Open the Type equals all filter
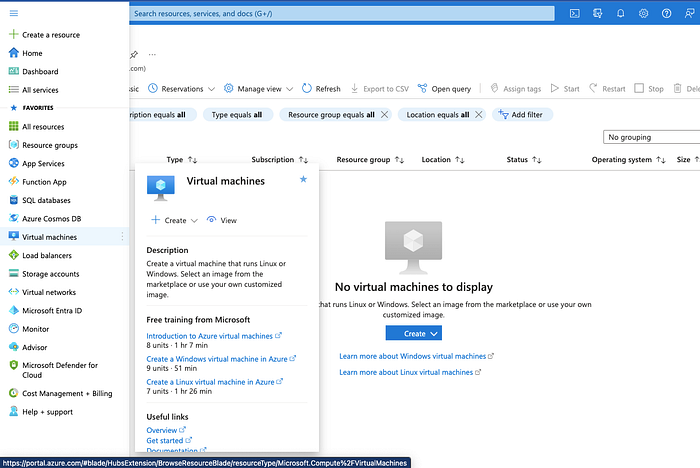This screenshot has width=700, height=468. (237, 115)
